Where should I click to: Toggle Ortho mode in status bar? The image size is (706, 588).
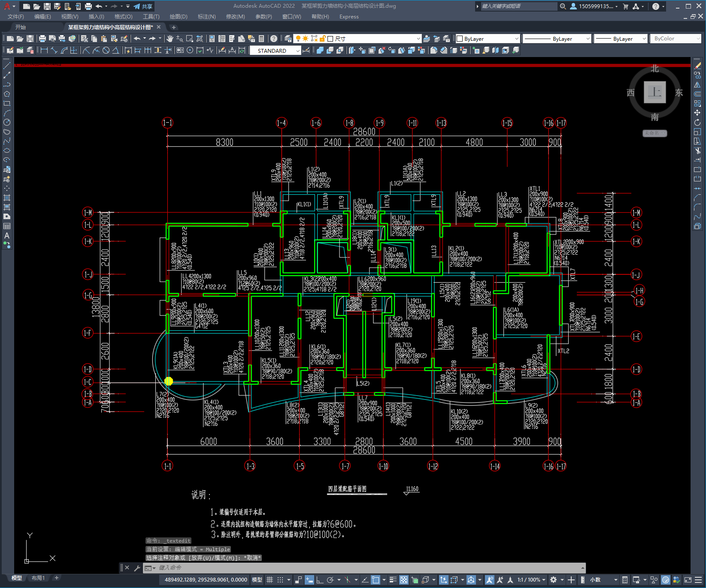point(320,580)
